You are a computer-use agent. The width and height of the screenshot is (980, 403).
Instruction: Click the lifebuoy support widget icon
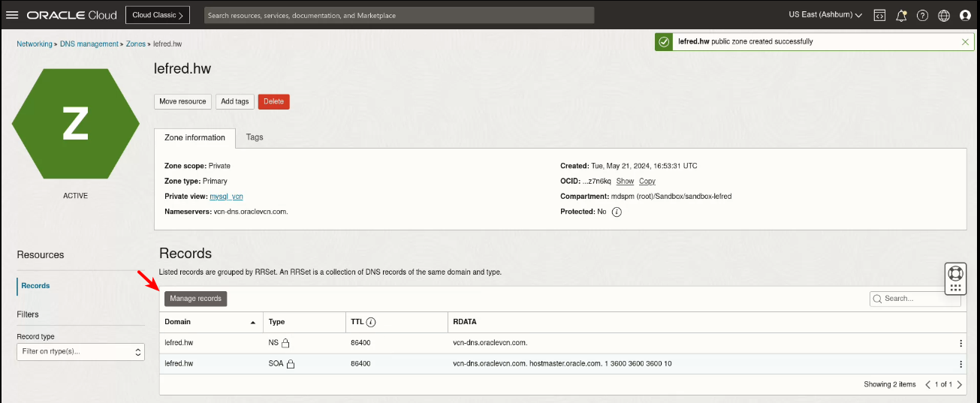pos(955,273)
